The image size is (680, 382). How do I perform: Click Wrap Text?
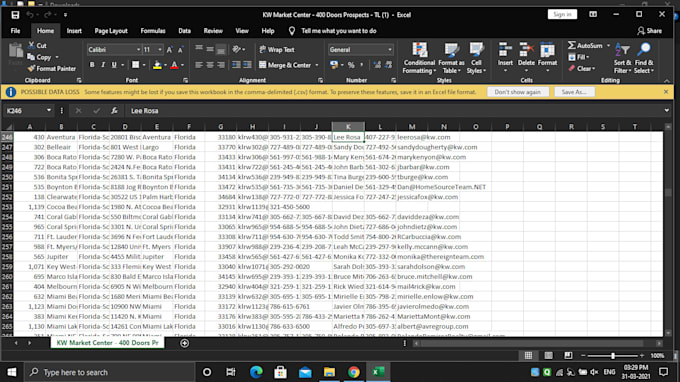(x=277, y=49)
